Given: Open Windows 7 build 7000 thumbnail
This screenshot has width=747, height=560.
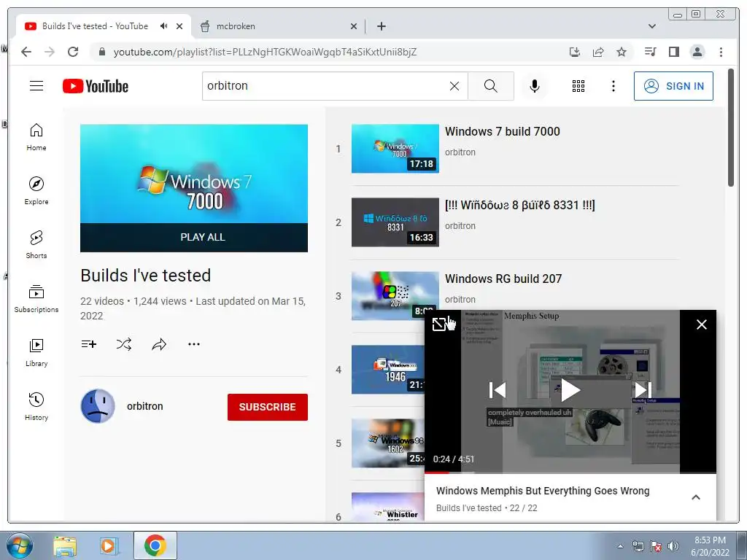Looking at the screenshot, I should click(395, 149).
